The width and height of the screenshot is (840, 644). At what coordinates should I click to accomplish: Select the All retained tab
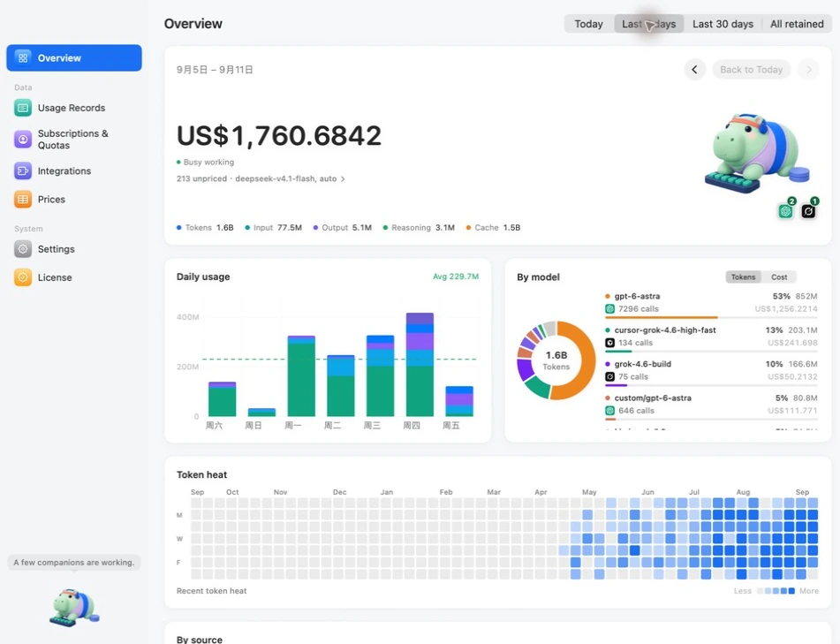797,24
